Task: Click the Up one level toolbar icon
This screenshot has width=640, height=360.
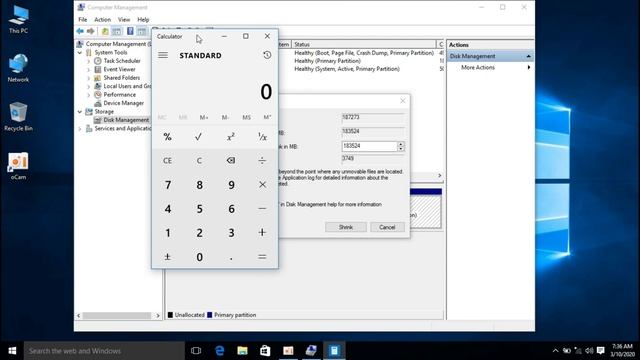Action: pos(105,31)
